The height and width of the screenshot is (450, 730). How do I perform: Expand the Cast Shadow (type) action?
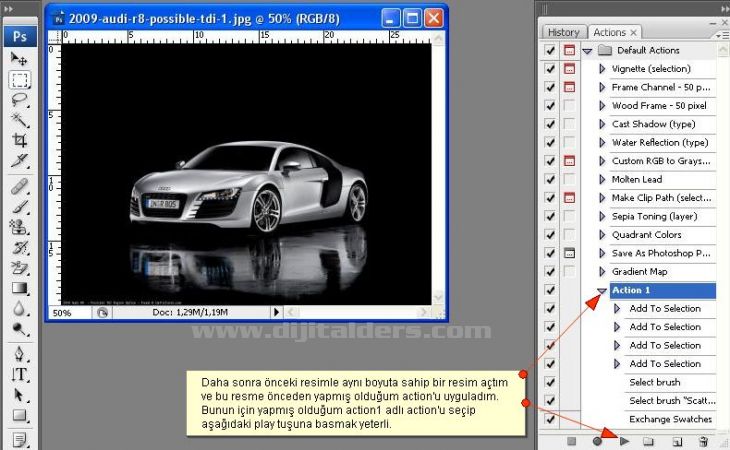[602, 124]
